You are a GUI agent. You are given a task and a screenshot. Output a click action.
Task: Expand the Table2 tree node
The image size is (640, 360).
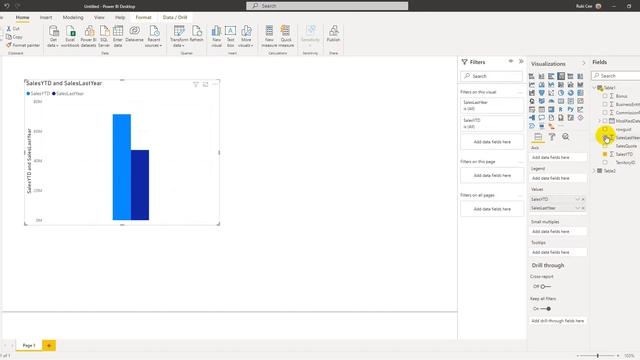click(594, 171)
